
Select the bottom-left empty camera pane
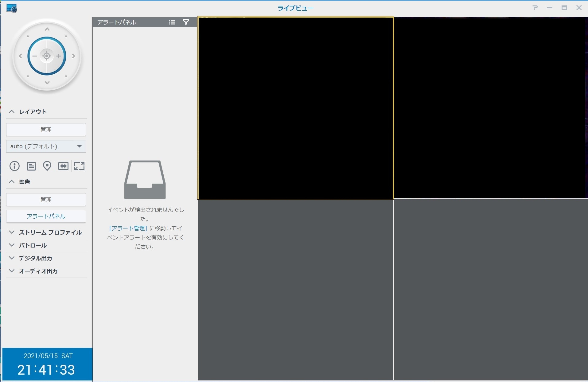[295, 290]
